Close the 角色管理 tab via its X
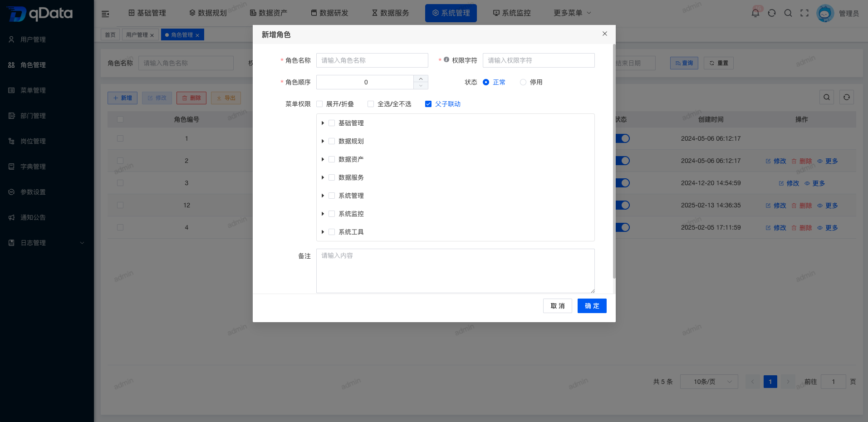Screen dimensions: 868x422 pos(197,35)
